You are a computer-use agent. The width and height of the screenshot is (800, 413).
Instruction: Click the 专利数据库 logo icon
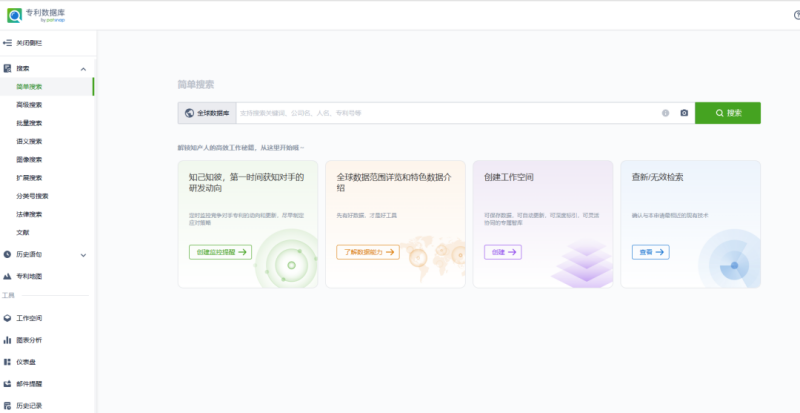pyautogui.click(x=14, y=15)
